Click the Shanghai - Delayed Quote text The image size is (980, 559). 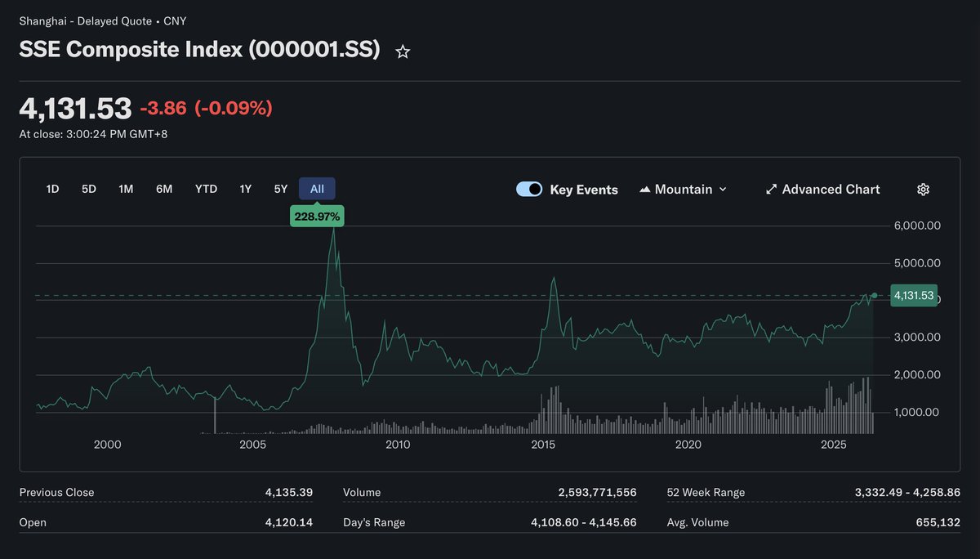86,21
